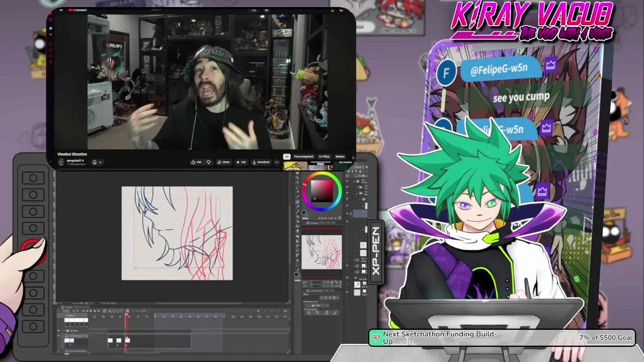The height and width of the screenshot is (362, 644).
Task: Like the Viewbot Situation video
Action: (196, 162)
